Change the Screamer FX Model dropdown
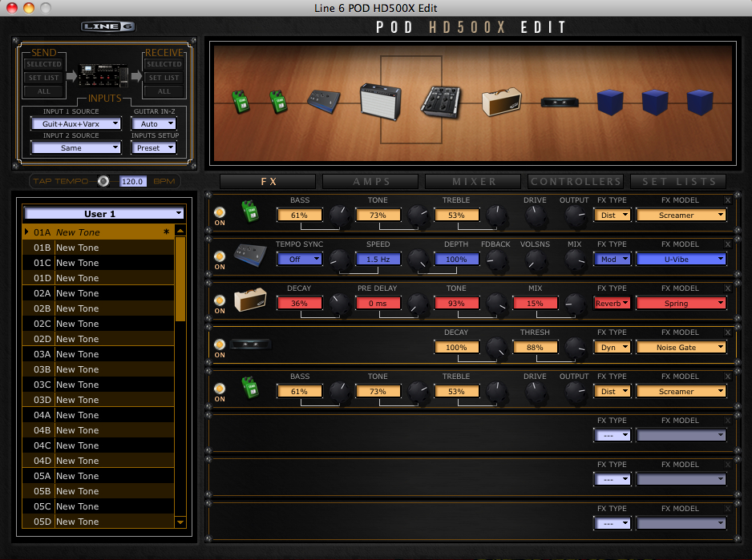752x560 pixels. pos(681,215)
